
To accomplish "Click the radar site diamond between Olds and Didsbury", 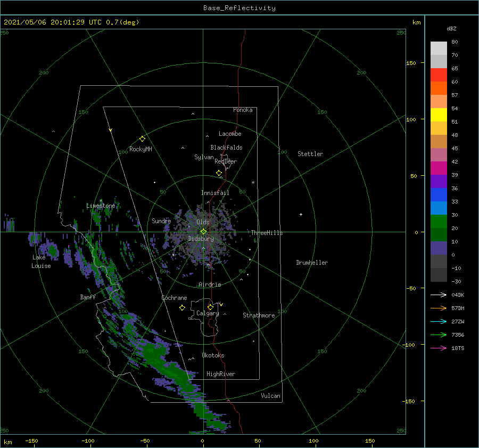I will point(203,232).
